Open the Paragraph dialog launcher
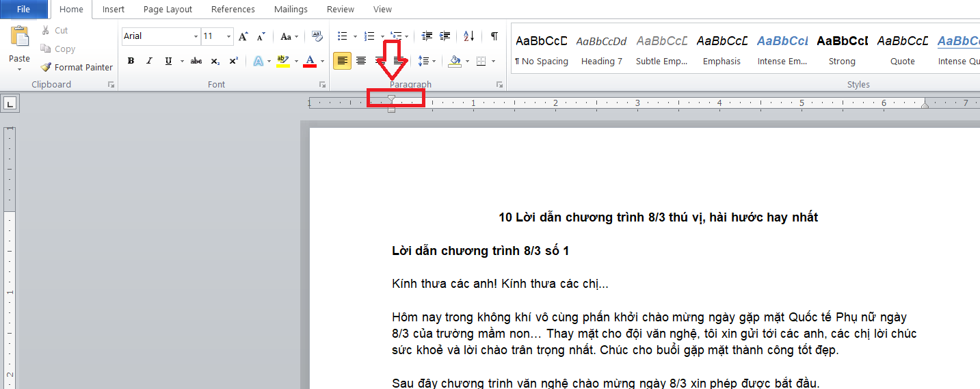This screenshot has width=980, height=389. click(x=500, y=85)
